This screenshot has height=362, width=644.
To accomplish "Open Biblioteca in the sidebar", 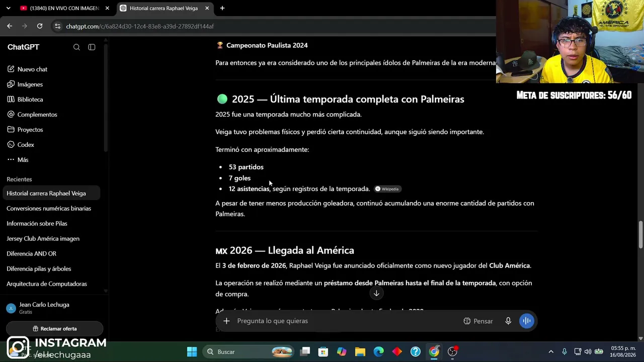I will 30,100.
